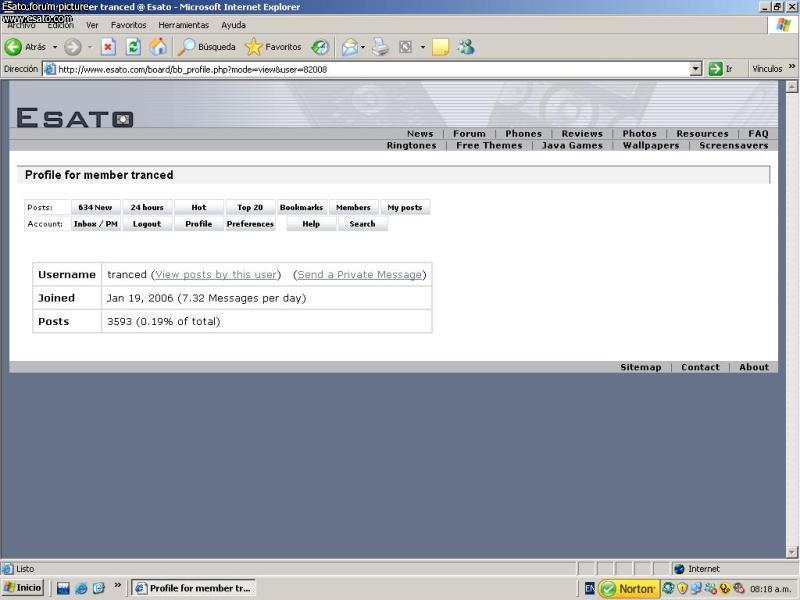Open the Free Themes link

pyautogui.click(x=489, y=145)
